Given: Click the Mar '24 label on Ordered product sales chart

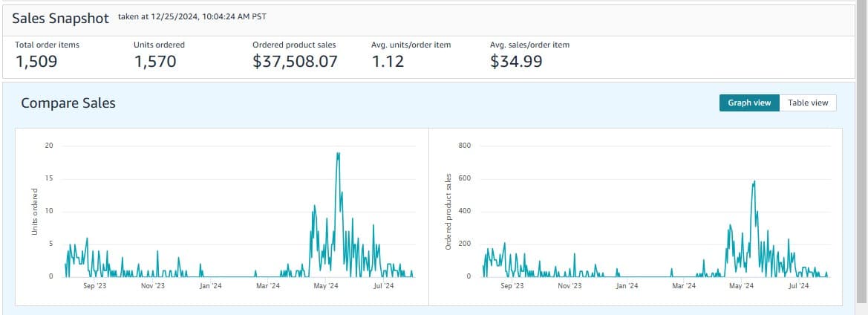Looking at the screenshot, I should 684,285.
